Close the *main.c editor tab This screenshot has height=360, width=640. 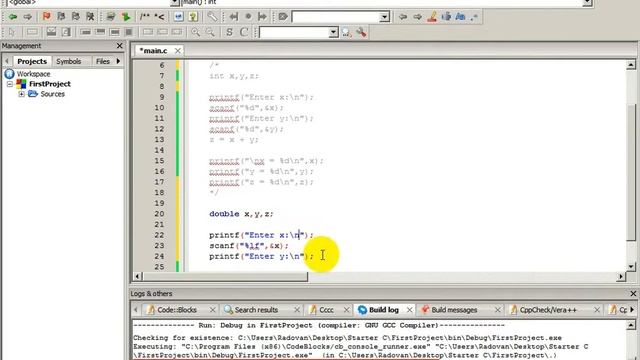pyautogui.click(x=178, y=51)
